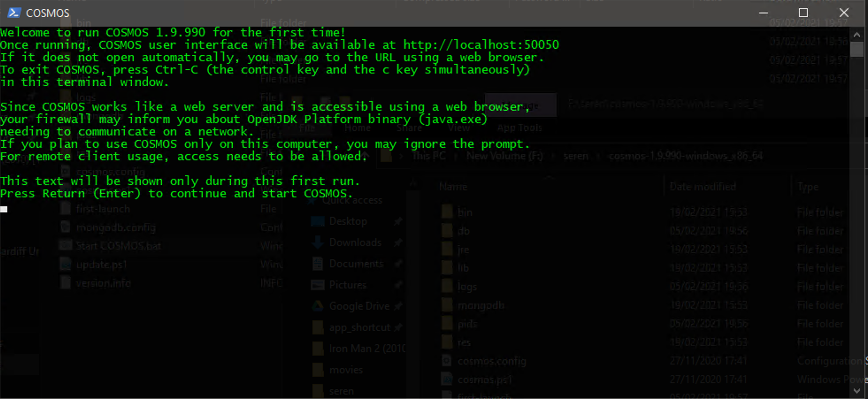Select 'mongodb.config' in the left Explorer window
Screen dimensions: 868x399
(x=116, y=227)
